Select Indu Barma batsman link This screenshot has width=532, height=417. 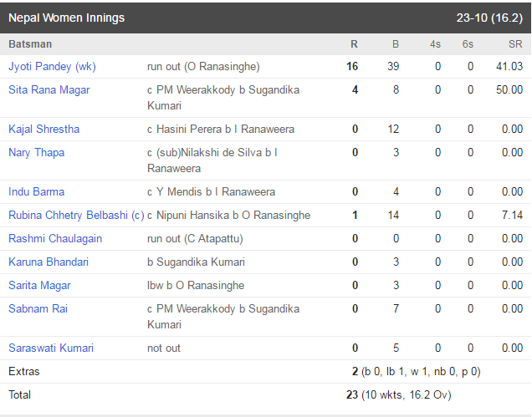pyautogui.click(x=36, y=192)
